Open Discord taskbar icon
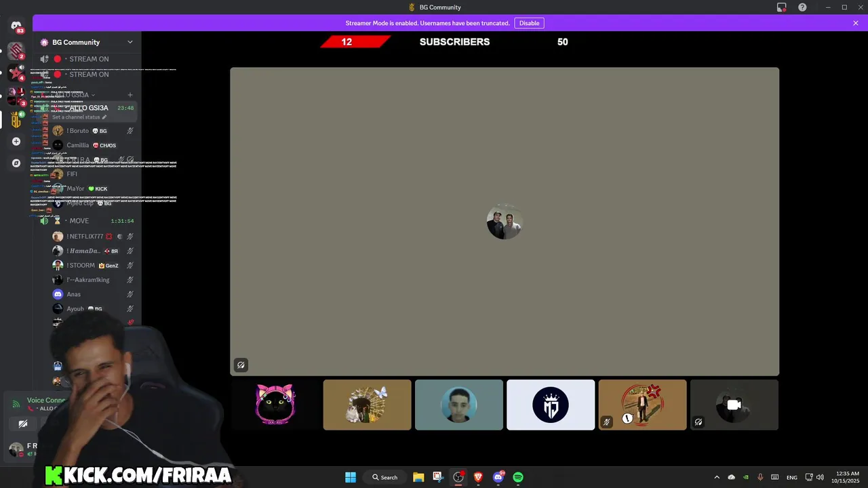 click(x=498, y=477)
